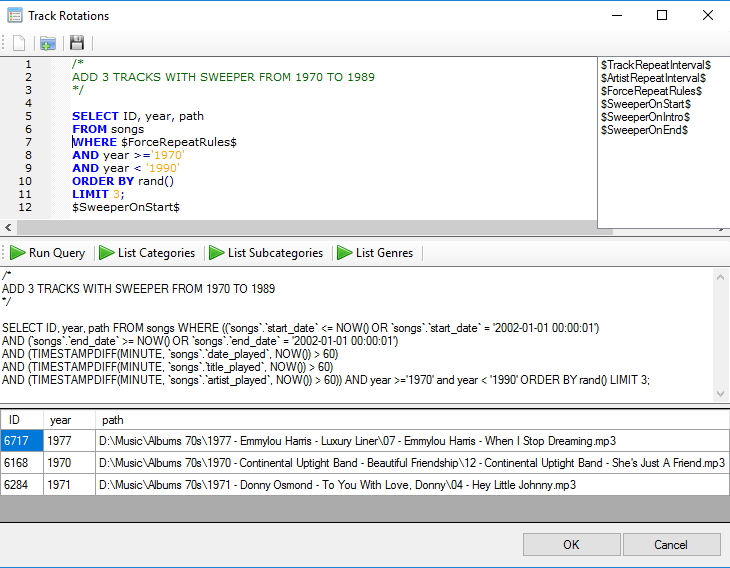Click the year column header
This screenshot has width=730, height=568.
click(x=69, y=420)
